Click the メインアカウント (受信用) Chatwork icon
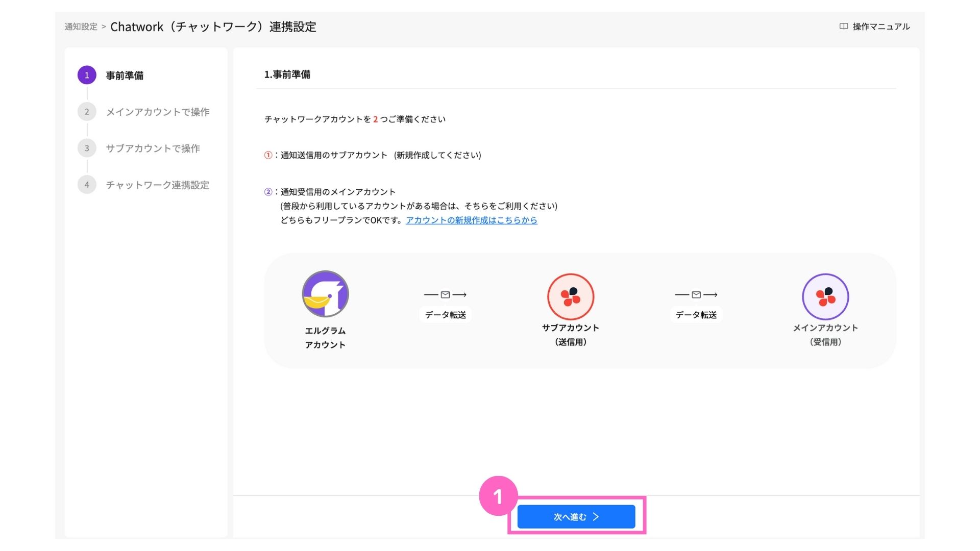980x551 pixels. click(825, 297)
